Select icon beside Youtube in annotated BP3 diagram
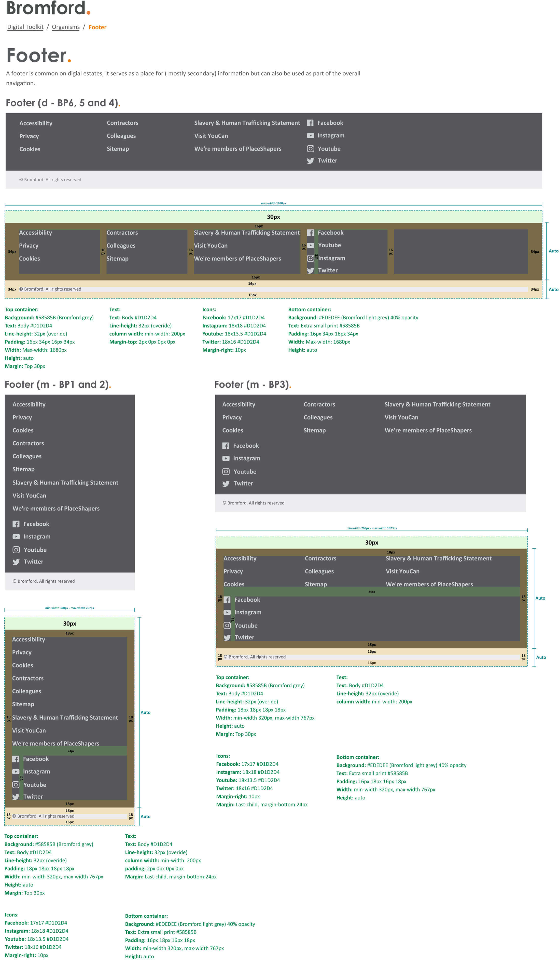The image size is (560, 980). coord(227,626)
